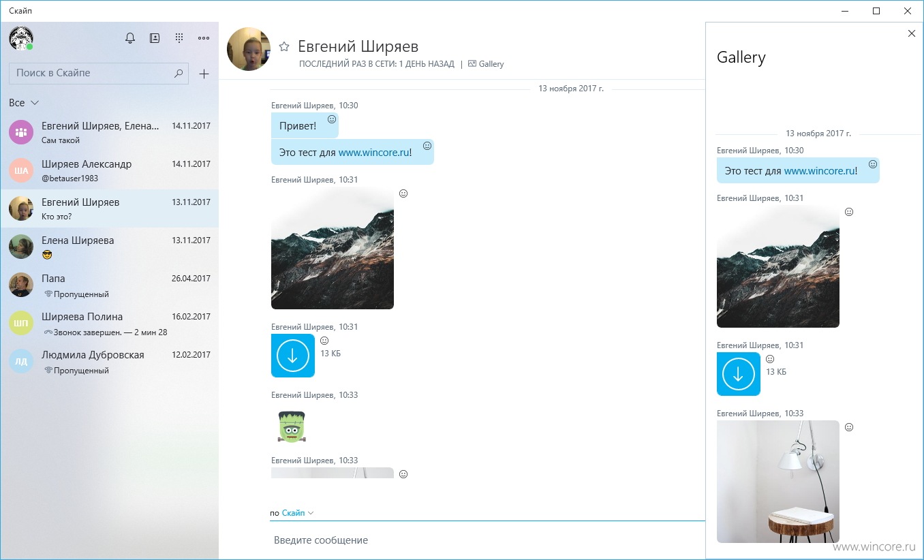Open the Папа conversation with a missed call
The image size is (924, 560).
[110, 285]
